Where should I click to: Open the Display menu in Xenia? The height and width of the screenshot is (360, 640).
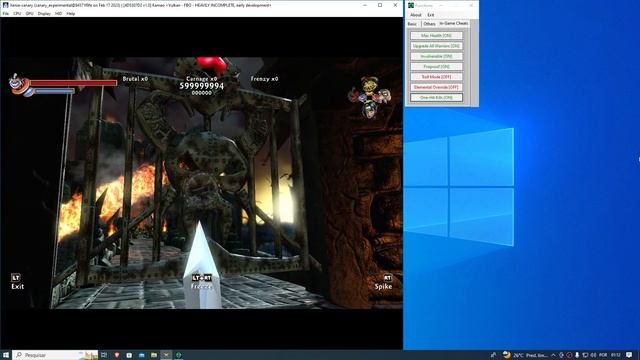click(44, 13)
